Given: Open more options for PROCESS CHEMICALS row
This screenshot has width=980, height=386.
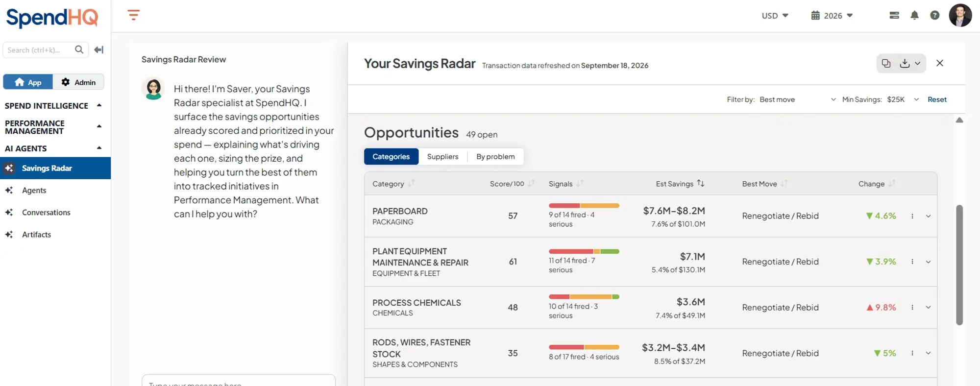Looking at the screenshot, I should point(912,307).
